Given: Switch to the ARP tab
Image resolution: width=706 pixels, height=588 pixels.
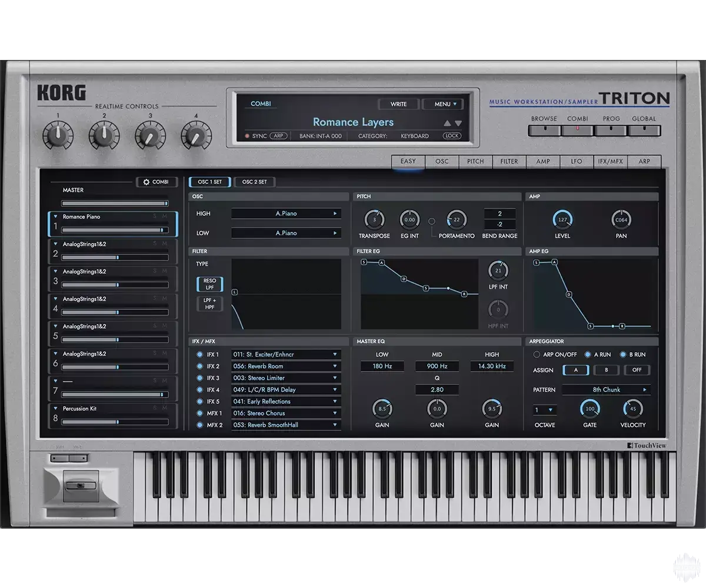Looking at the screenshot, I should pyautogui.click(x=645, y=161).
